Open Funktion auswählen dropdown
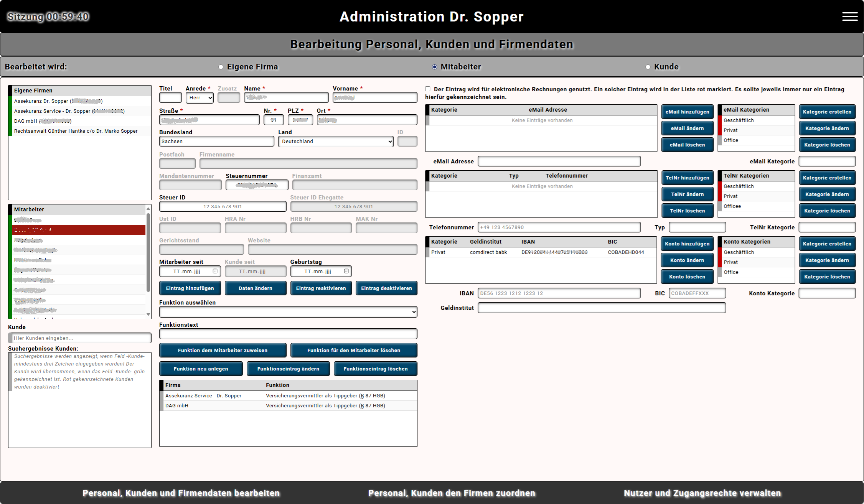Viewport: 864px width, 504px height. [288, 312]
